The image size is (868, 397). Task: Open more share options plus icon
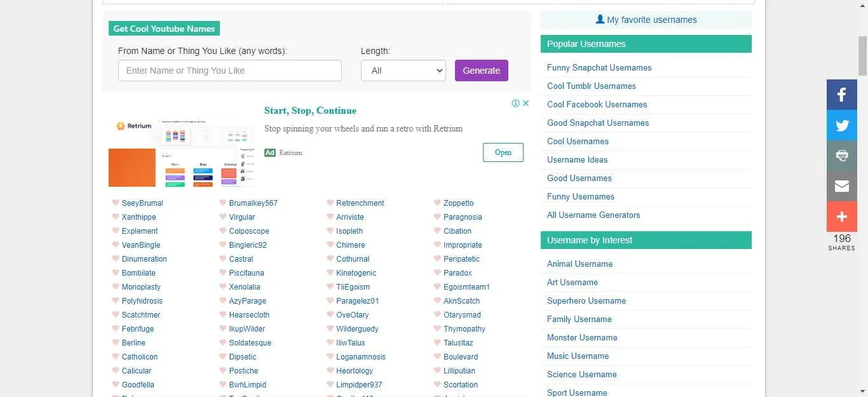[842, 217]
